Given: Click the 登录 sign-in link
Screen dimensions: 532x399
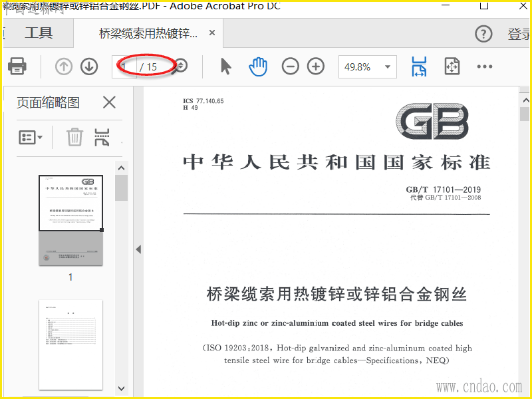Looking at the screenshot, I should (519, 34).
